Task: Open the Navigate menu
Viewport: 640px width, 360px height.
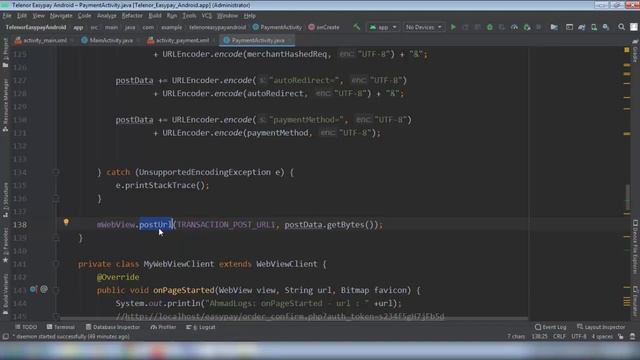Action: click(61, 16)
